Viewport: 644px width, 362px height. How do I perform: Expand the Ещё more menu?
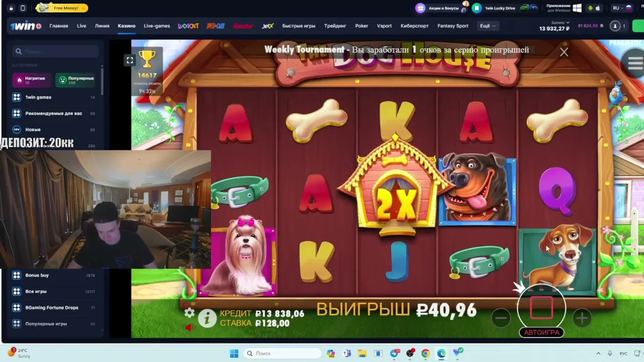[488, 26]
